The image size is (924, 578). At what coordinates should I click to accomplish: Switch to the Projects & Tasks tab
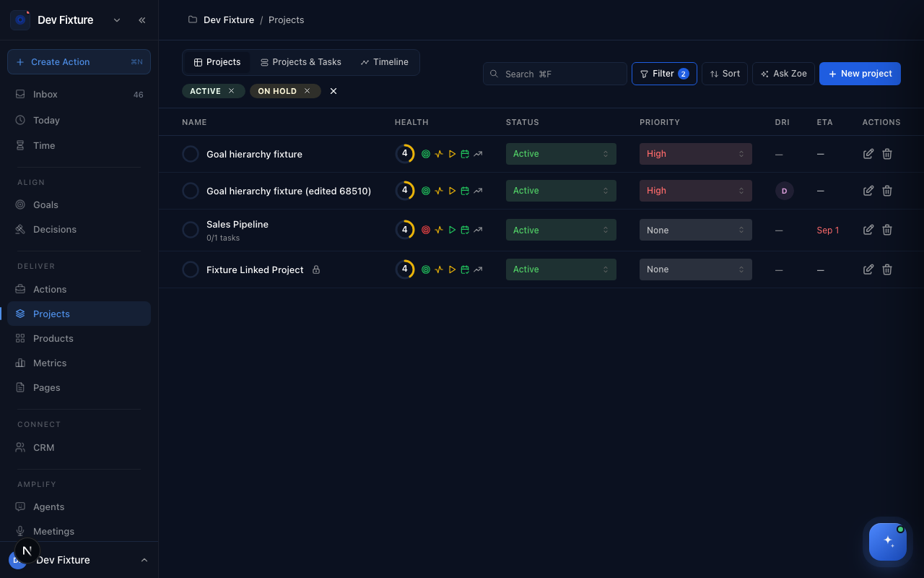pyautogui.click(x=301, y=62)
